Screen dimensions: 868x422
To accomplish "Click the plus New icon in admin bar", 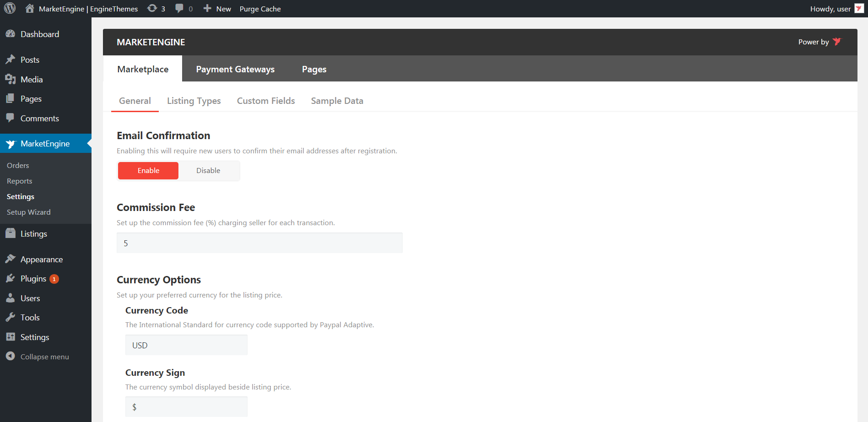I will (207, 9).
